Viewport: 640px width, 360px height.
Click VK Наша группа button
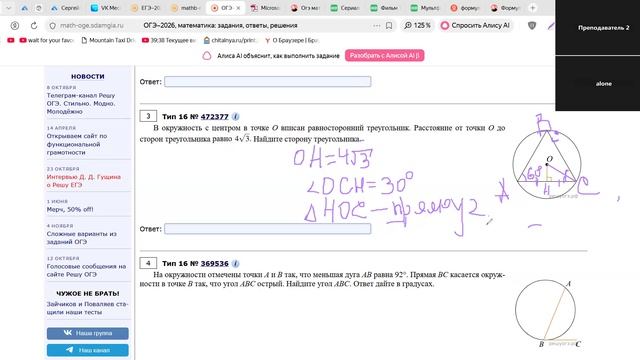(87, 333)
